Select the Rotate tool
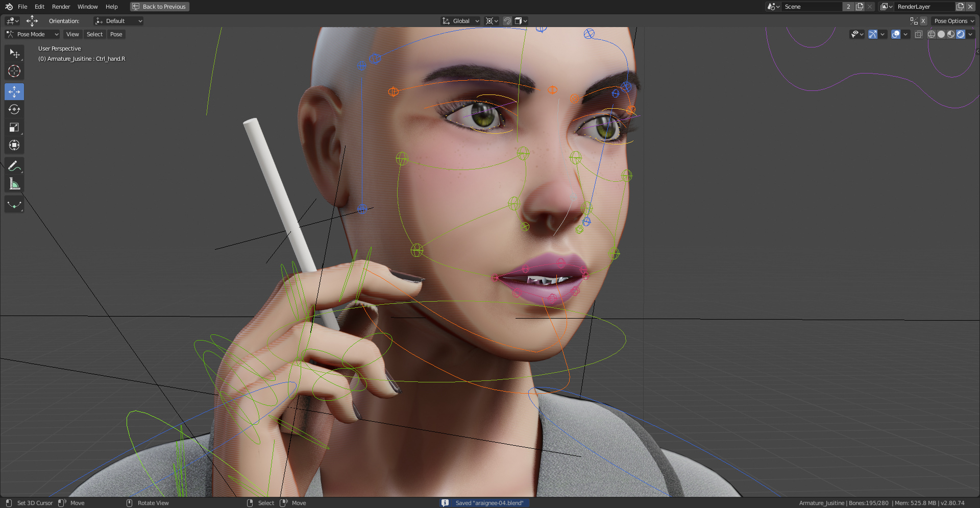 14,110
